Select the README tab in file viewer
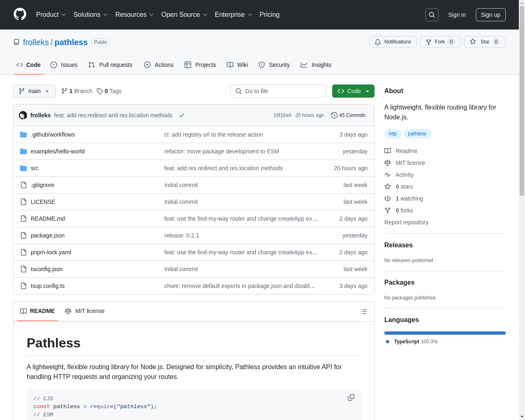 click(37, 311)
